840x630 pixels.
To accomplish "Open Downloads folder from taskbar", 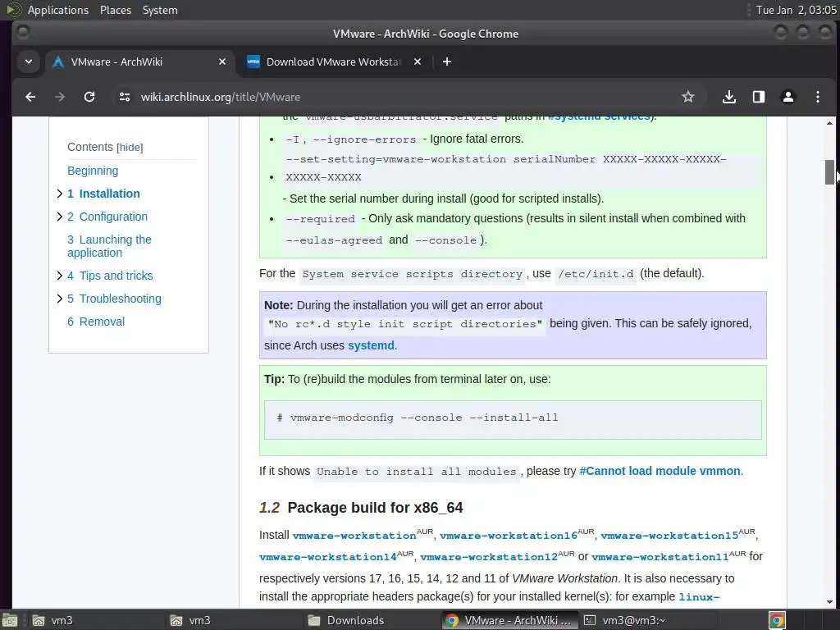I will tap(373, 620).
